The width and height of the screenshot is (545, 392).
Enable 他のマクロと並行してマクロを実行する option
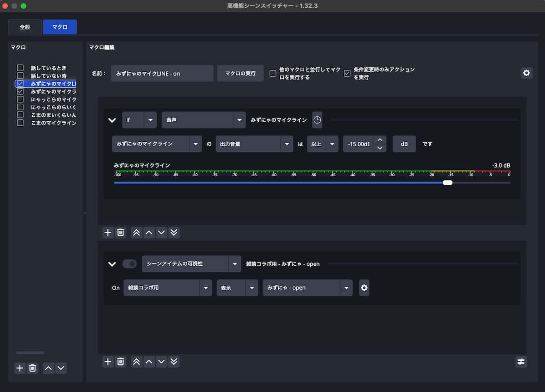coord(272,73)
